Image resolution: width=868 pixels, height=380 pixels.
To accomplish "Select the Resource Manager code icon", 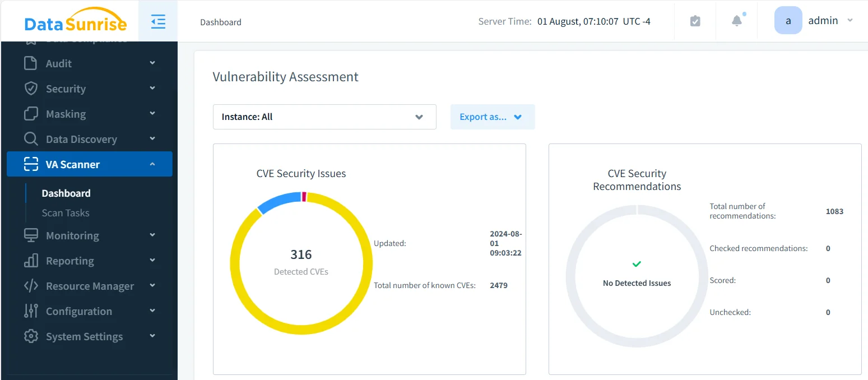I will coord(30,285).
